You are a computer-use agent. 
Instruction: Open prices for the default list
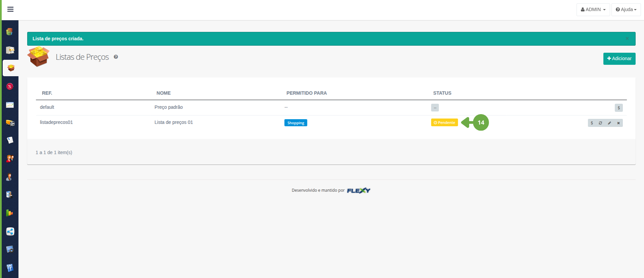(x=618, y=108)
